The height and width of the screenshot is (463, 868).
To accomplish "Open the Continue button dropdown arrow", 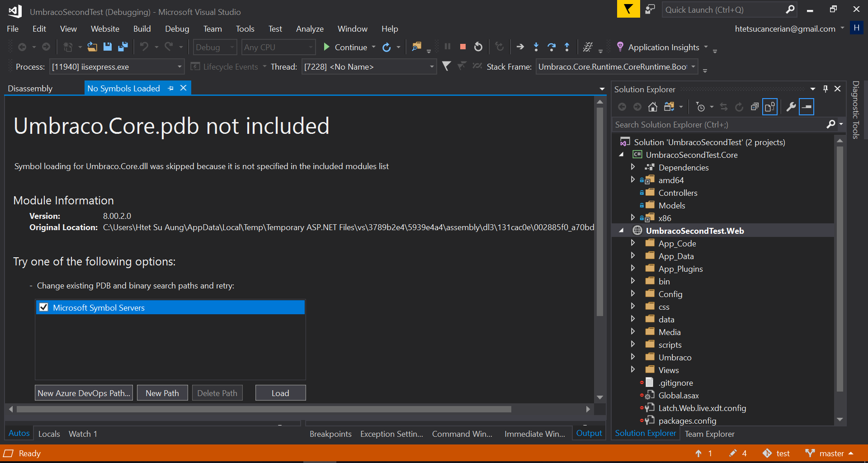I will point(373,47).
